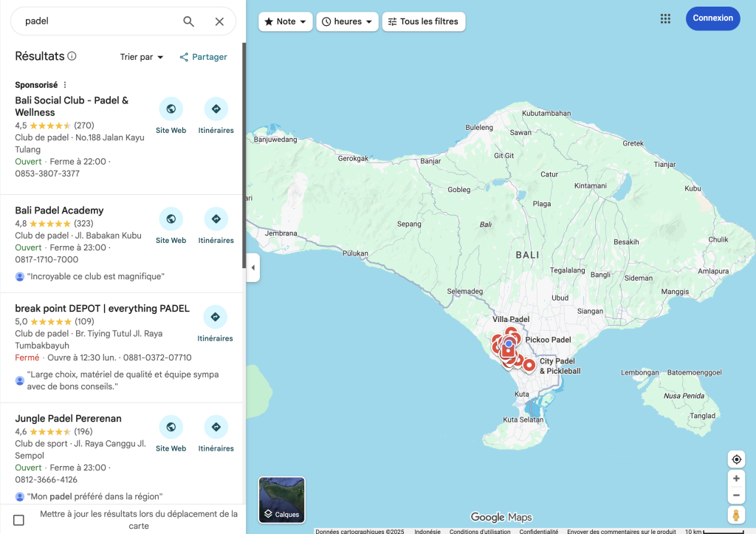Open Conditions d'utilisation footer link

tap(480, 531)
